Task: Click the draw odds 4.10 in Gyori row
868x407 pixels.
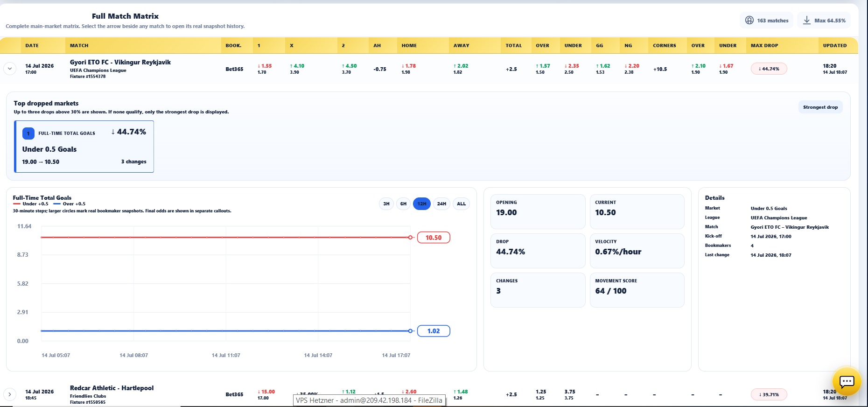Action: pyautogui.click(x=297, y=66)
